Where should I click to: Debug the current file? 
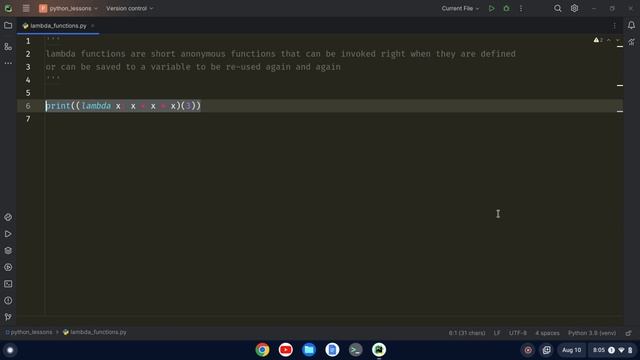click(x=506, y=8)
